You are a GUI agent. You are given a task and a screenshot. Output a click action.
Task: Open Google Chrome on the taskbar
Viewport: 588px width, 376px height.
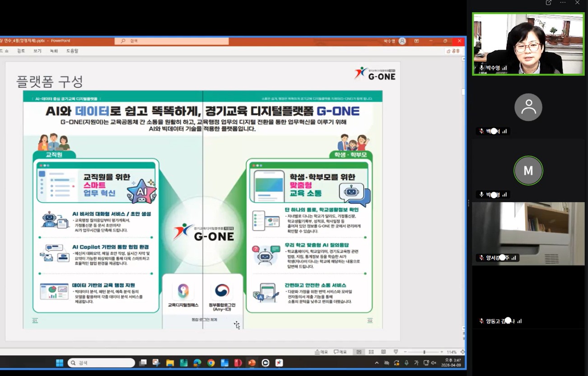(211, 363)
